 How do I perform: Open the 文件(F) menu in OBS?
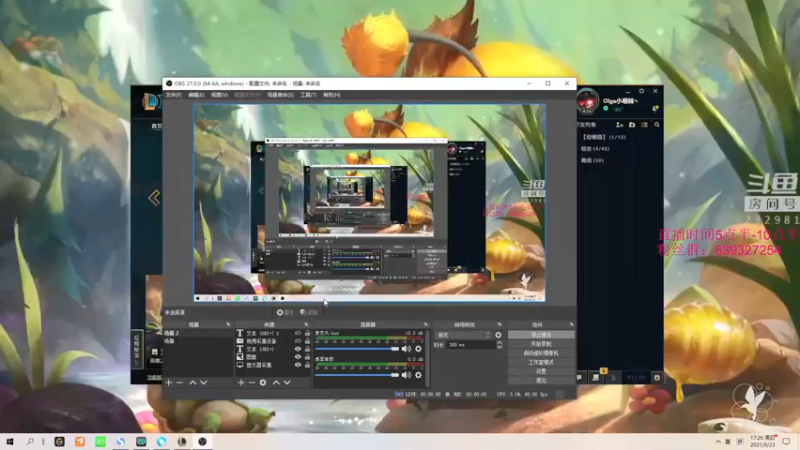coord(173,95)
